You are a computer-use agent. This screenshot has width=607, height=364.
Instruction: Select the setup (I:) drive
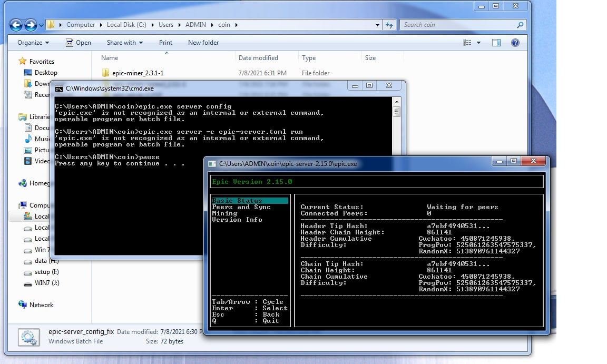[x=46, y=271]
